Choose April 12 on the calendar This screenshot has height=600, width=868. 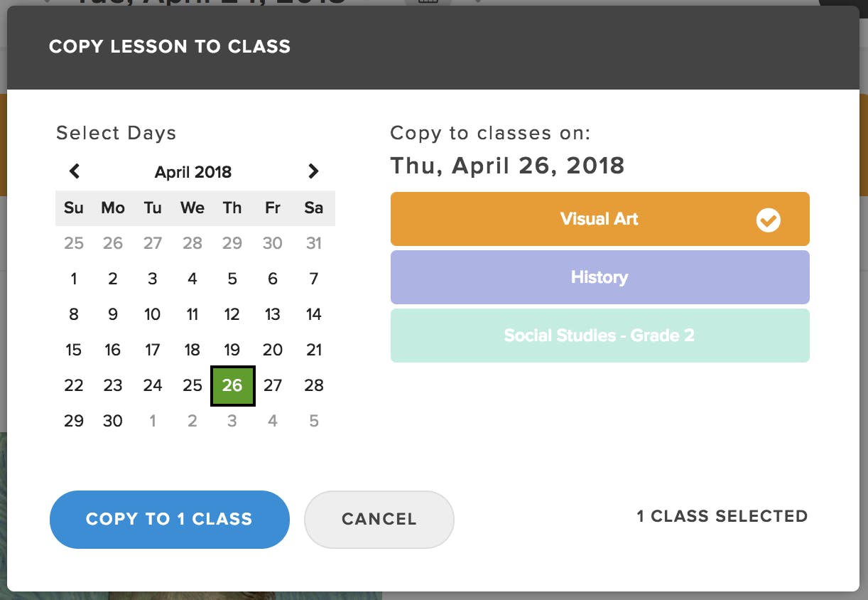[232, 314]
